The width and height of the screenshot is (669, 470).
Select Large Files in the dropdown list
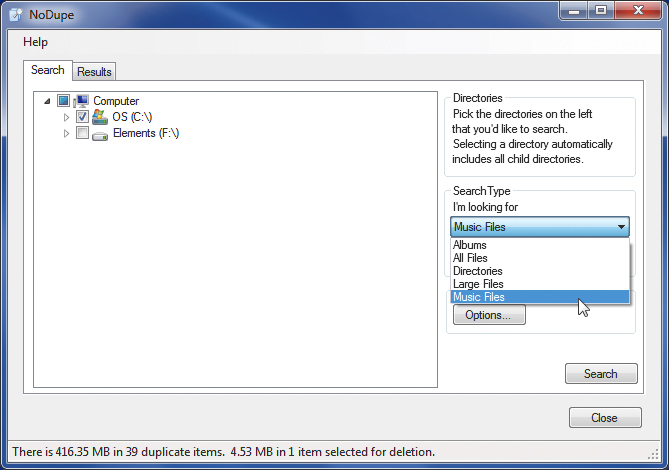coord(477,284)
